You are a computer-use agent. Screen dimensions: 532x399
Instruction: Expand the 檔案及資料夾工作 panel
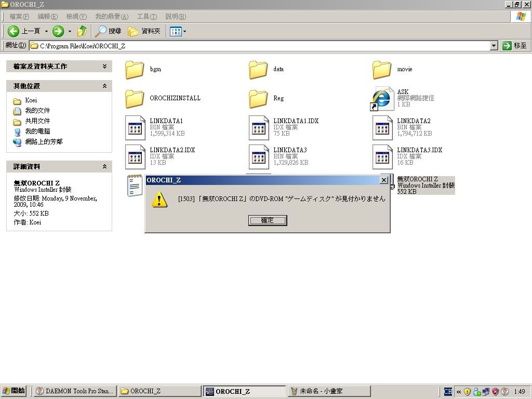[104, 66]
